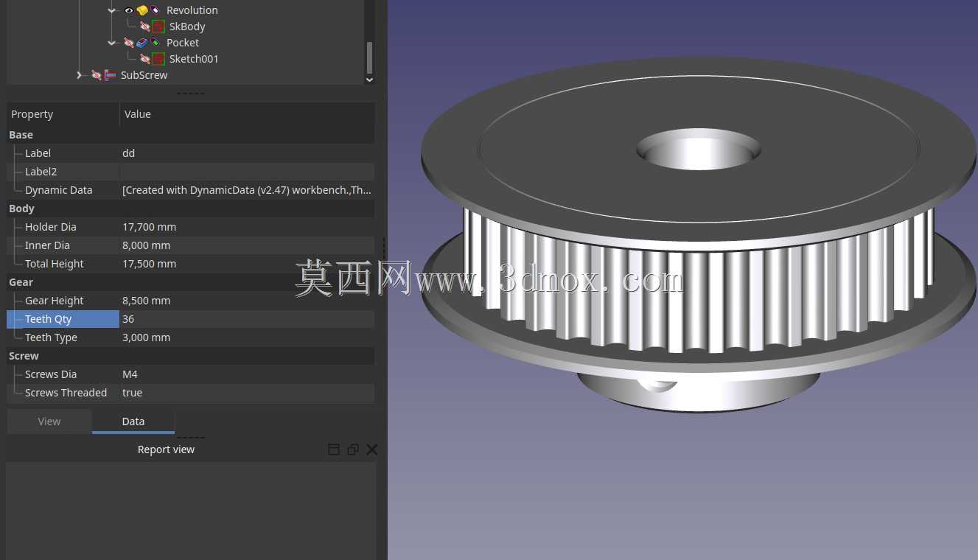The width and height of the screenshot is (978, 560).
Task: Select the Screws Threaded property
Action: coord(66,393)
